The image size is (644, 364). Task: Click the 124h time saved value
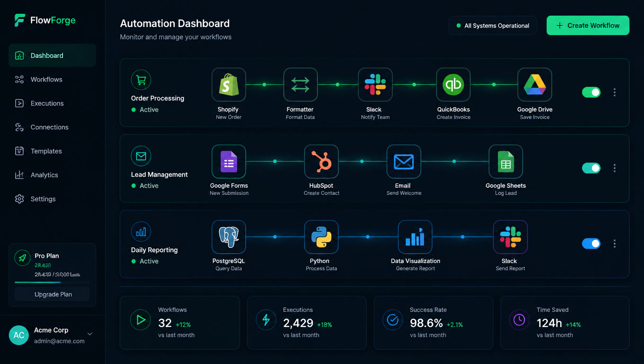point(549,323)
